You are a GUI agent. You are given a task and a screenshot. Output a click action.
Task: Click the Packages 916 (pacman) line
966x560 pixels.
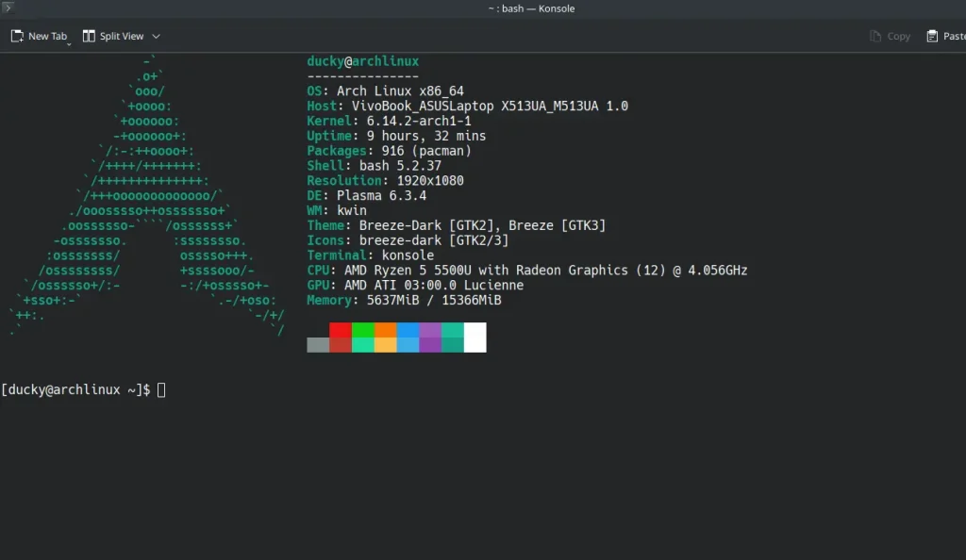tap(389, 151)
